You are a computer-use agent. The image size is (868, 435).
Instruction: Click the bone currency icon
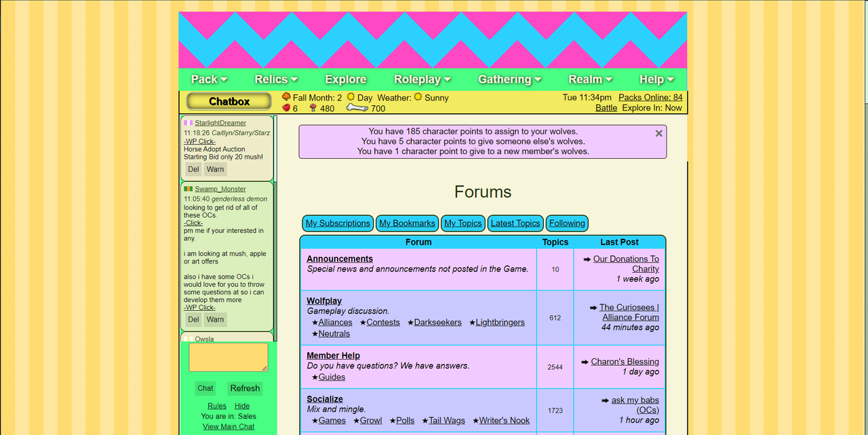[x=357, y=108]
